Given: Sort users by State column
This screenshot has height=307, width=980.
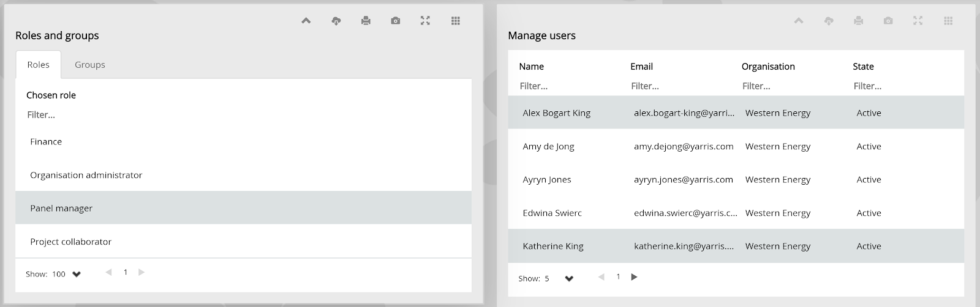Looking at the screenshot, I should [863, 67].
